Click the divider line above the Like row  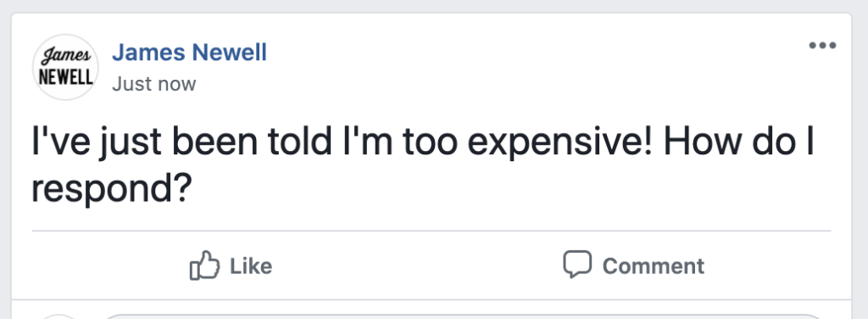(x=431, y=231)
